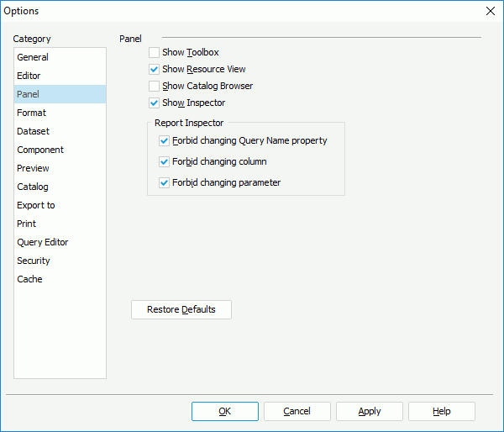This screenshot has height=432, width=504.
Task: Open the Export to category
Action: pyautogui.click(x=60, y=205)
